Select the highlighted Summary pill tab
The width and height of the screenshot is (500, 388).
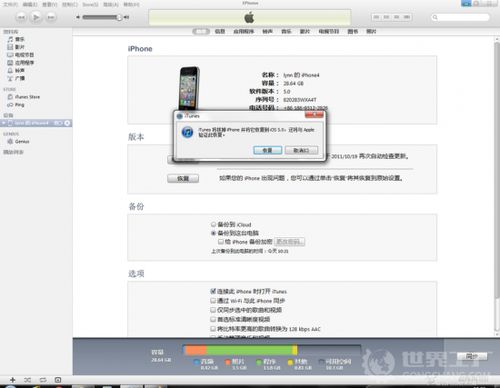tap(201, 31)
